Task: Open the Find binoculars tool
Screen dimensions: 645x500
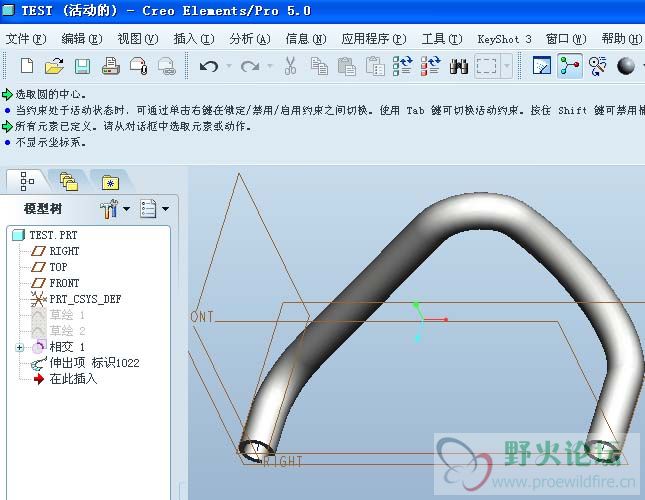Action: coord(459,66)
